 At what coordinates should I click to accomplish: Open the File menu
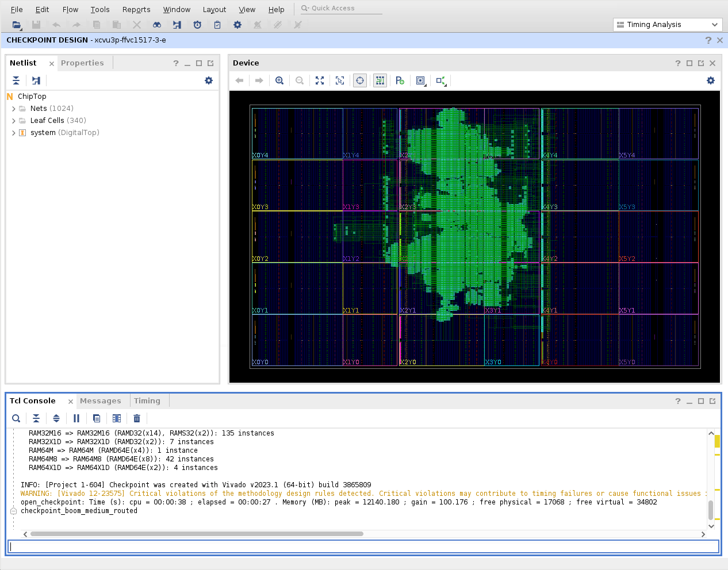pyautogui.click(x=17, y=10)
